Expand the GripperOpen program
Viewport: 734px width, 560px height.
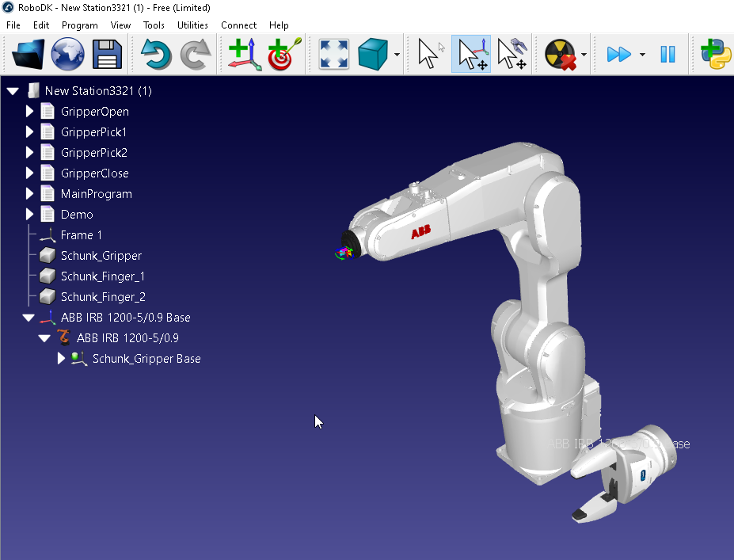tap(29, 112)
